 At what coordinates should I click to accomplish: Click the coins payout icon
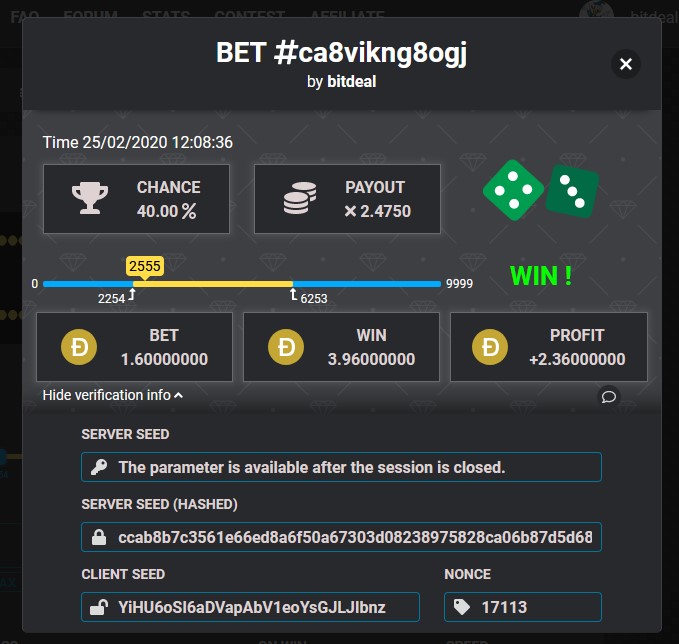tap(299, 199)
